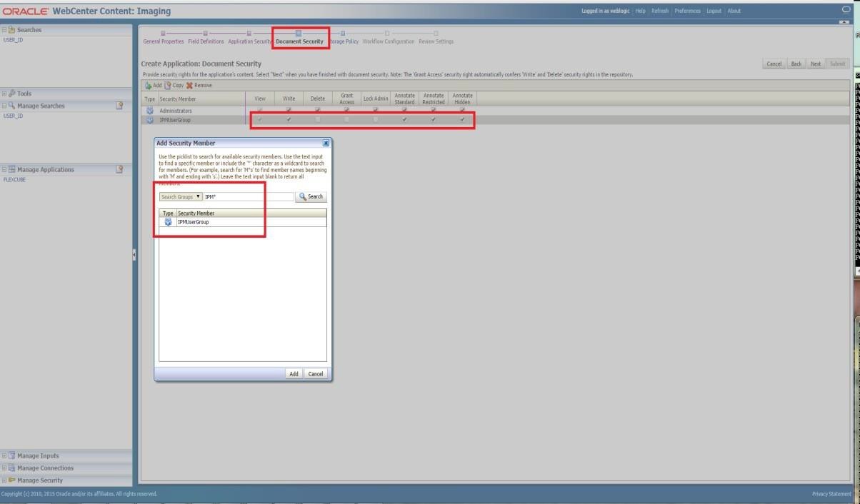Click the Add member toolbar button

tap(153, 85)
